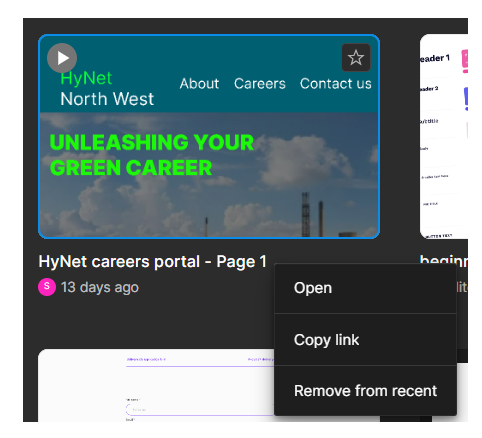Open the form design thumbnail in the bottom row
This screenshot has height=438, width=482.
coord(156,385)
